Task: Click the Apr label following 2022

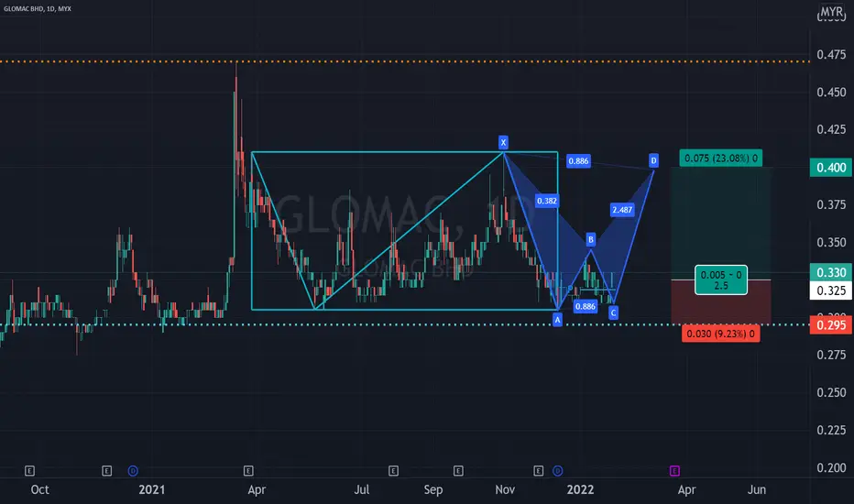Action: pyautogui.click(x=686, y=489)
